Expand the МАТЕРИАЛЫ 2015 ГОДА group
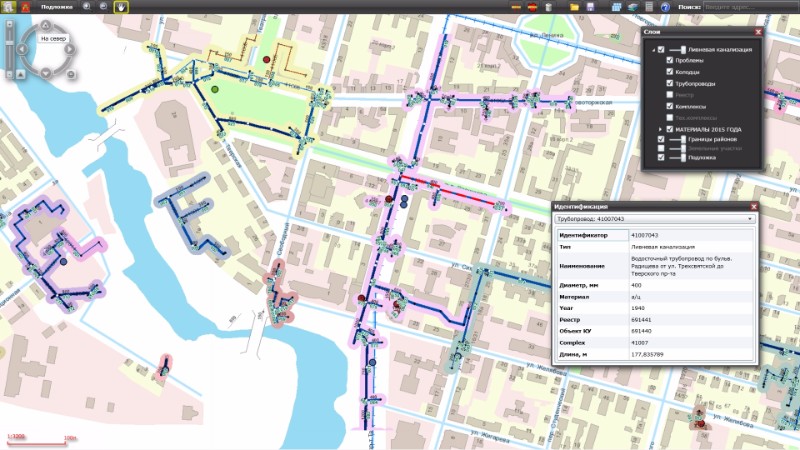The image size is (800, 450). pyautogui.click(x=660, y=130)
